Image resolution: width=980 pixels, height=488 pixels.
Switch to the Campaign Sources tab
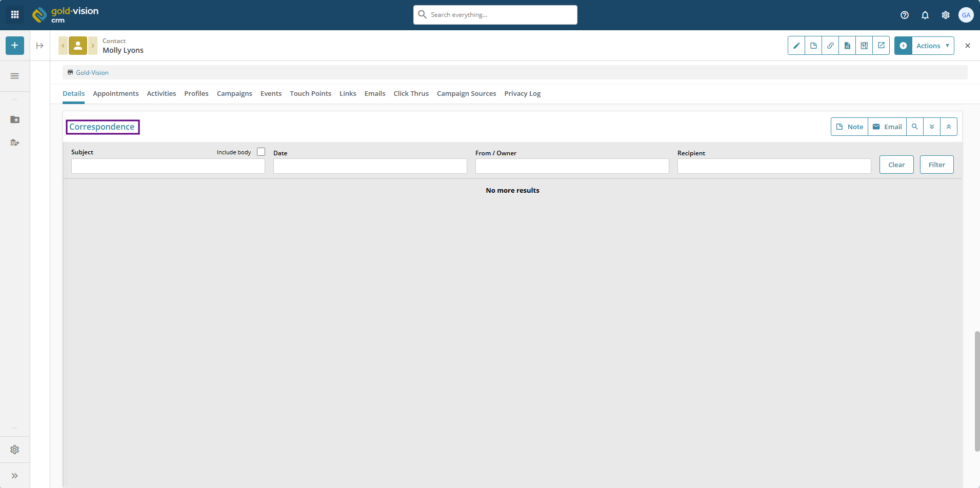(x=467, y=93)
